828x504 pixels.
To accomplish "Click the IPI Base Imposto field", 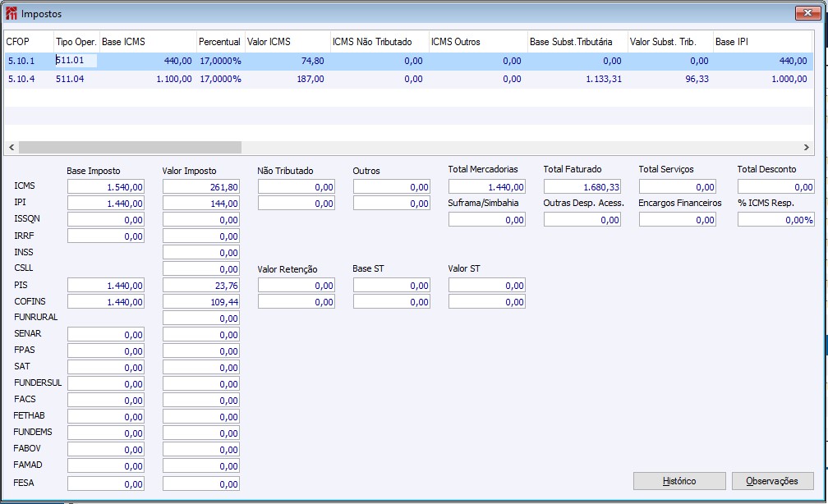I will point(106,204).
